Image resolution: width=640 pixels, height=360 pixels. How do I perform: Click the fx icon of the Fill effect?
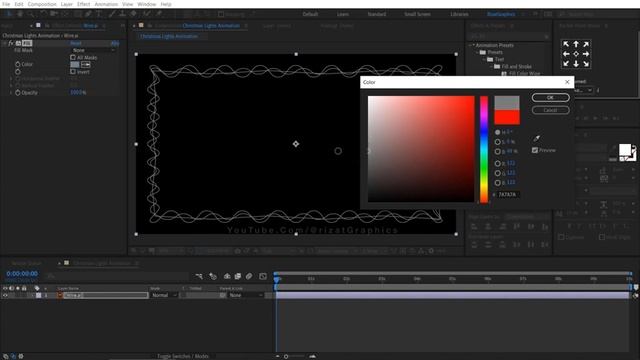tap(11, 43)
